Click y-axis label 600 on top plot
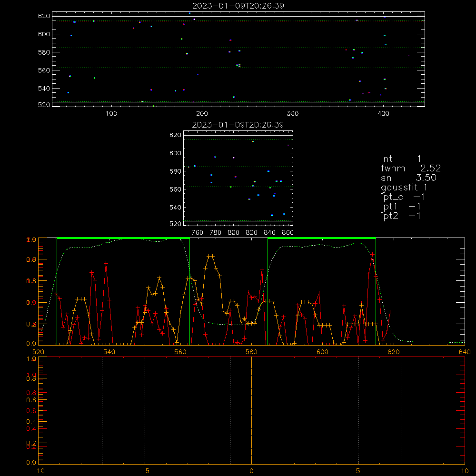The height and width of the screenshot is (476, 476). 44,34
